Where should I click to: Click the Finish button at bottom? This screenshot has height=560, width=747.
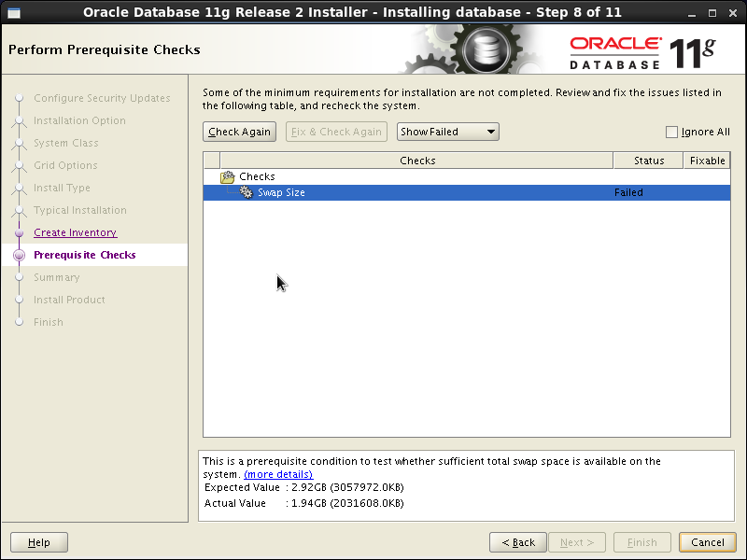coord(642,542)
